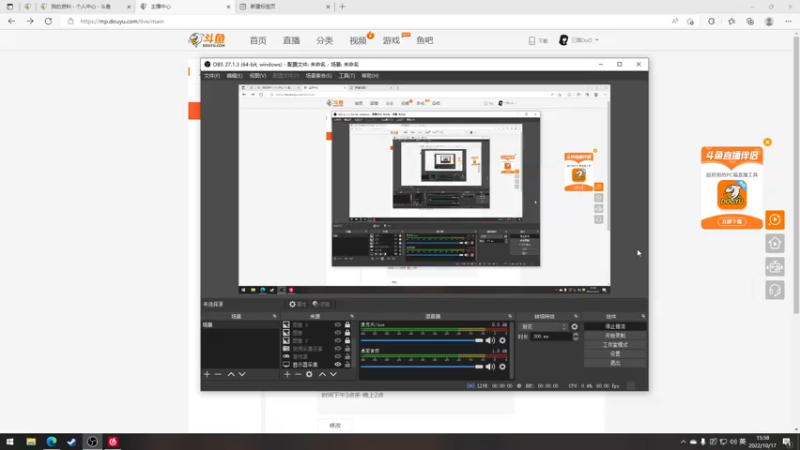Toggle visibility of 图像 source

[338, 333]
